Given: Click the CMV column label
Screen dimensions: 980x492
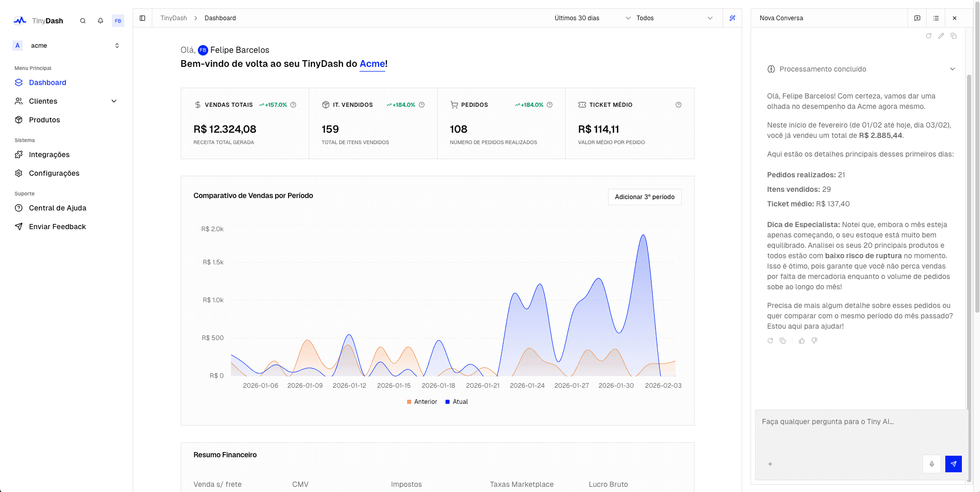Looking at the screenshot, I should [300, 484].
